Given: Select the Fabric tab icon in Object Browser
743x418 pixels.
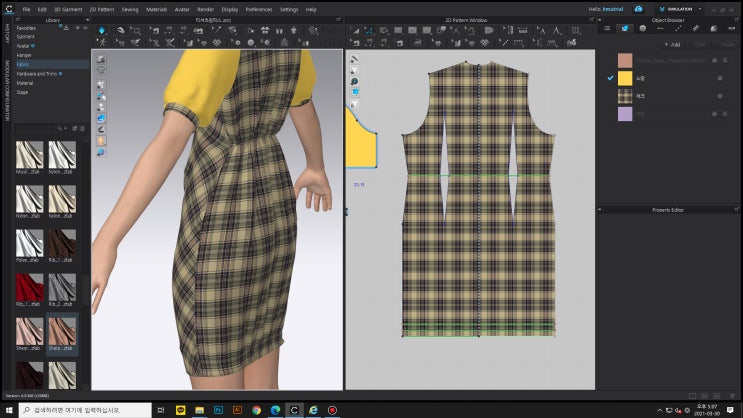Looking at the screenshot, I should point(625,29).
